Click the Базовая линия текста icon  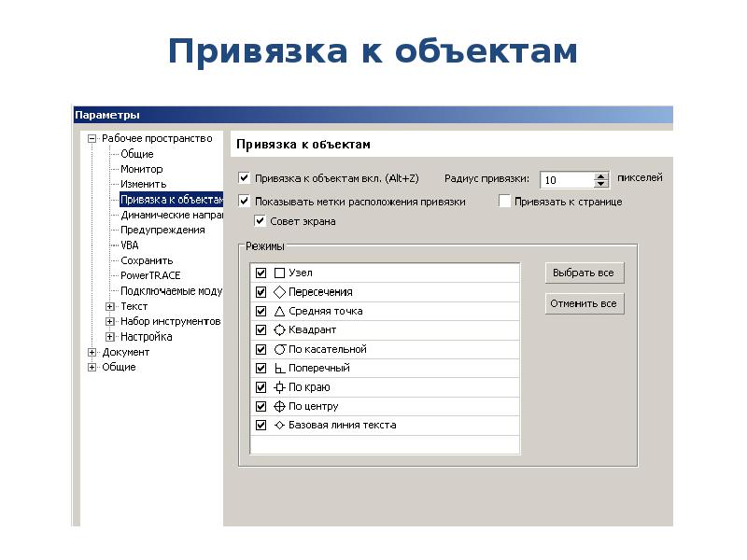(x=279, y=425)
